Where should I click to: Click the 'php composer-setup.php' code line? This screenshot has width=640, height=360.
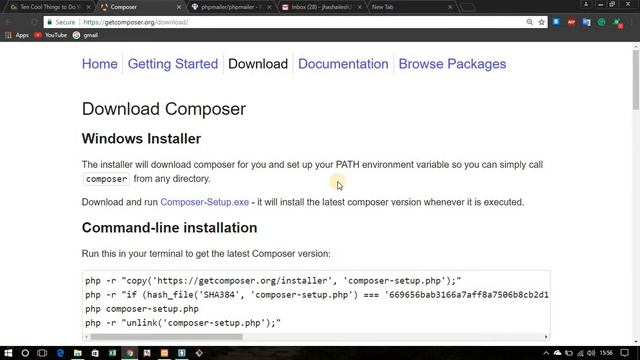click(142, 309)
